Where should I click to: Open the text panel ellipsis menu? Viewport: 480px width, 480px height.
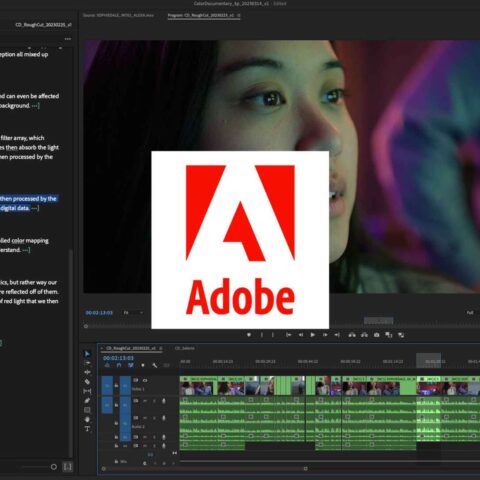[68, 39]
